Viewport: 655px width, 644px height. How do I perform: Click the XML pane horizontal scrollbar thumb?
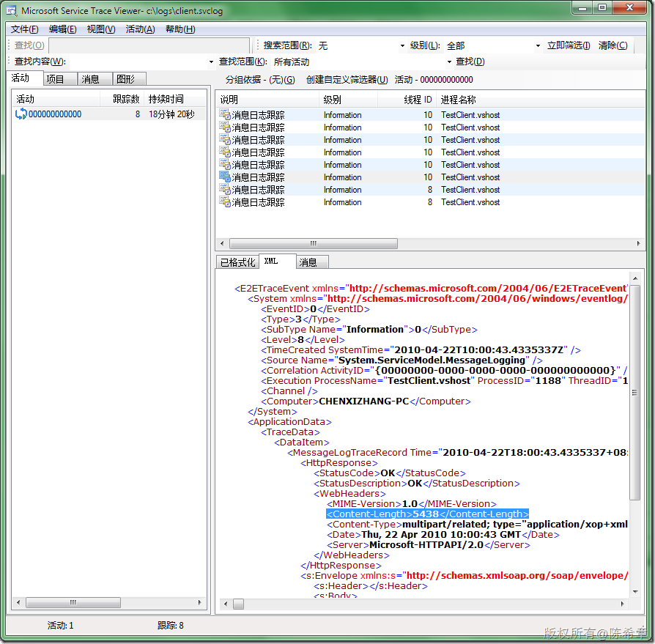tap(238, 604)
